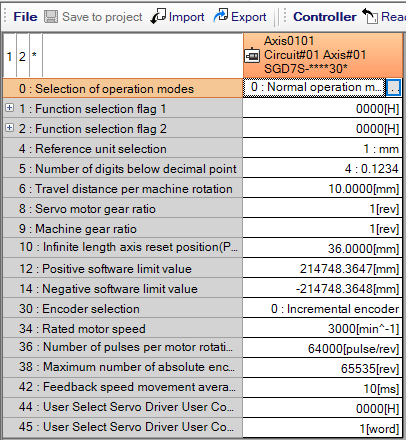This screenshot has height=440, width=406.
Task: Expand Function selection flag 1
Action: 10,108
